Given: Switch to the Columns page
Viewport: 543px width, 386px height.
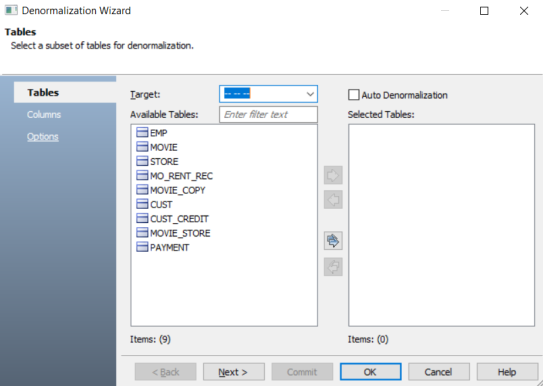Looking at the screenshot, I should coord(44,115).
